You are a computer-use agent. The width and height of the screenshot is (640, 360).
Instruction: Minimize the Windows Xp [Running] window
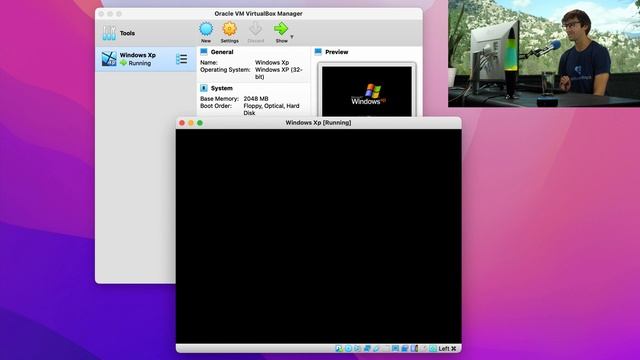click(x=191, y=123)
